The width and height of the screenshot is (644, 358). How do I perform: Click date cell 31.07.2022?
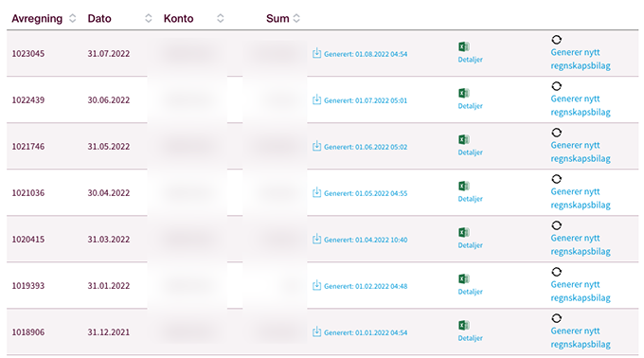pos(108,54)
